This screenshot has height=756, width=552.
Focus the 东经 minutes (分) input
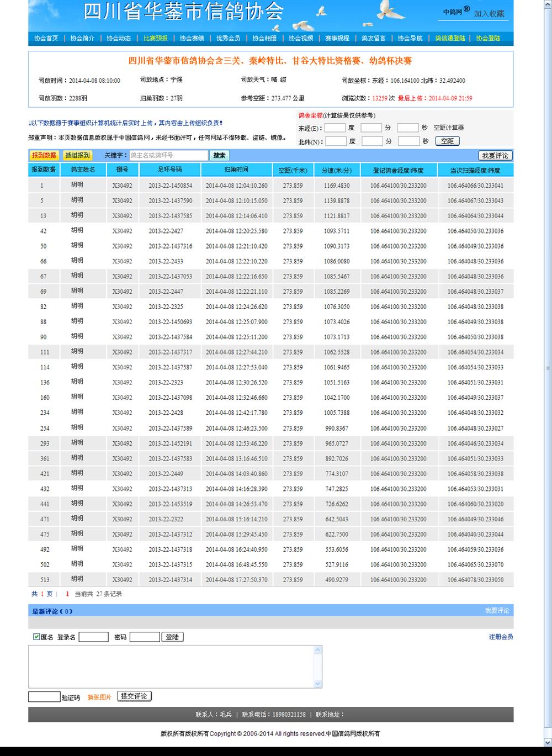click(x=371, y=128)
